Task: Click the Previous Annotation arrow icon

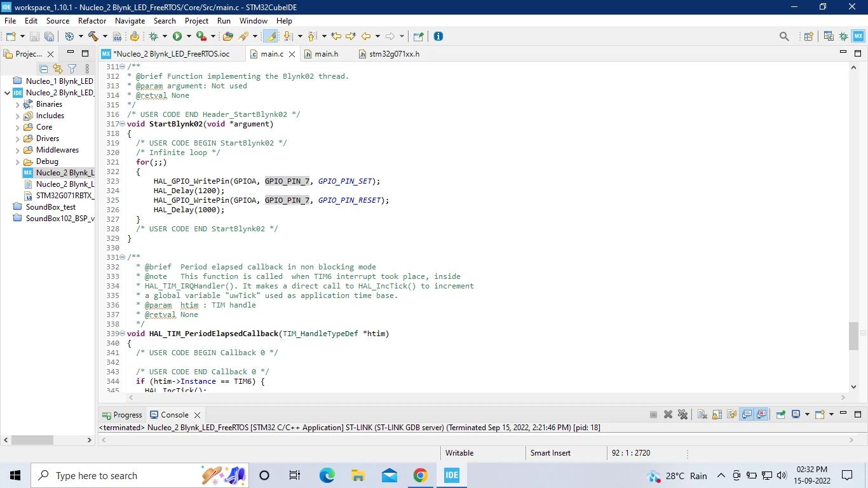Action: click(312, 36)
